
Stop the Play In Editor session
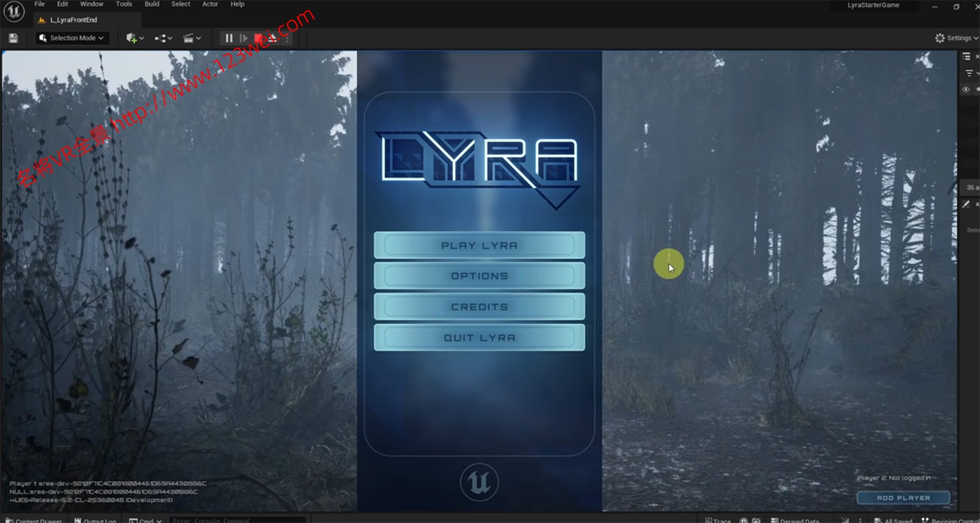click(260, 38)
